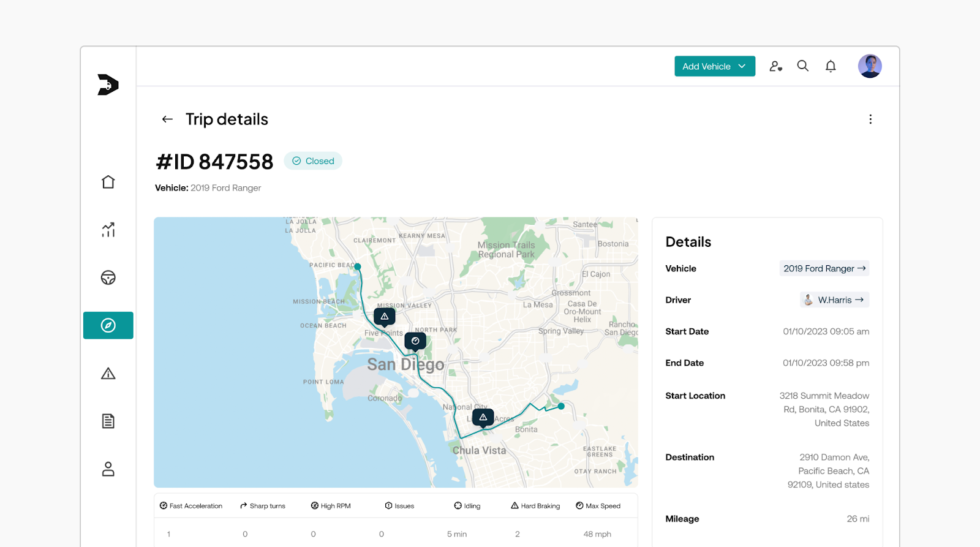Click the Fast Acceleration column header
This screenshot has height=547, width=980.
coord(191,506)
